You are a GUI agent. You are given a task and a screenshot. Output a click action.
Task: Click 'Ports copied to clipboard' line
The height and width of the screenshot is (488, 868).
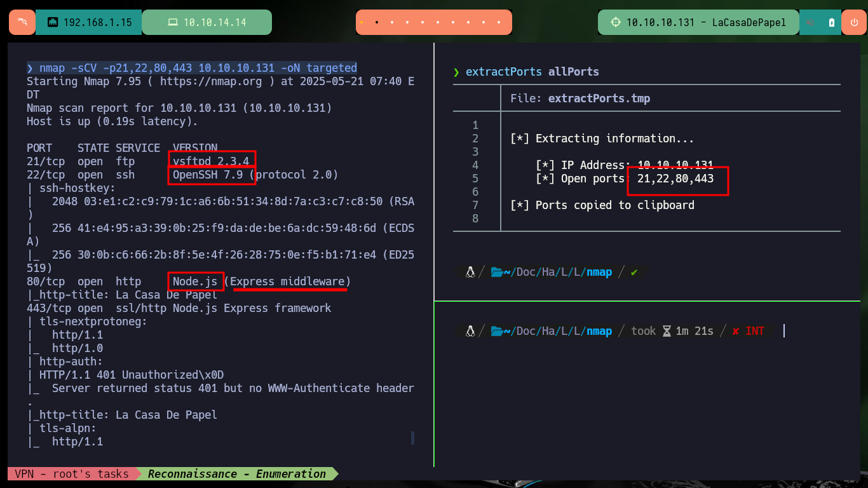602,205
